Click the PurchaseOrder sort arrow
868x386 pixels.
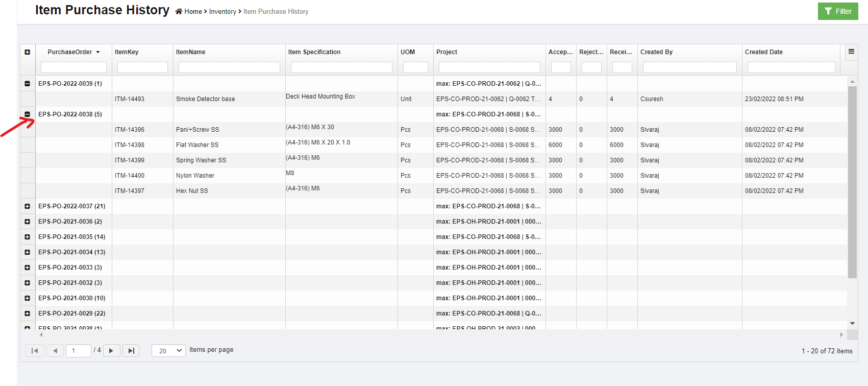pyautogui.click(x=98, y=52)
